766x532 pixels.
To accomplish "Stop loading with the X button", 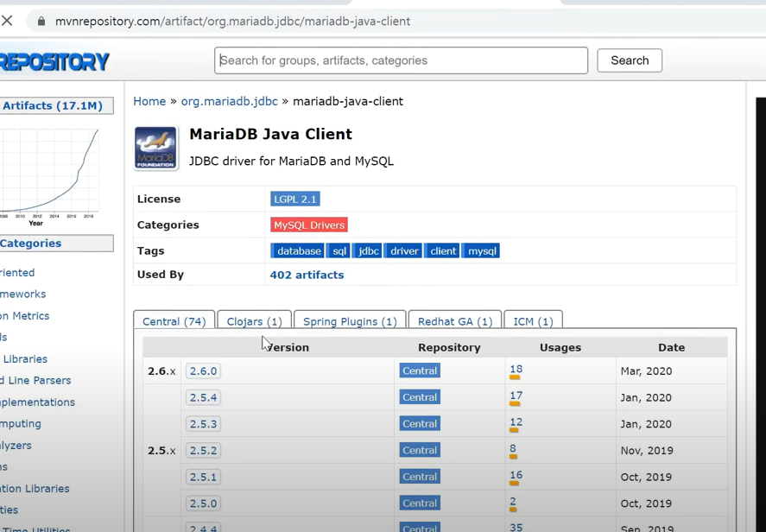I will pos(7,21).
